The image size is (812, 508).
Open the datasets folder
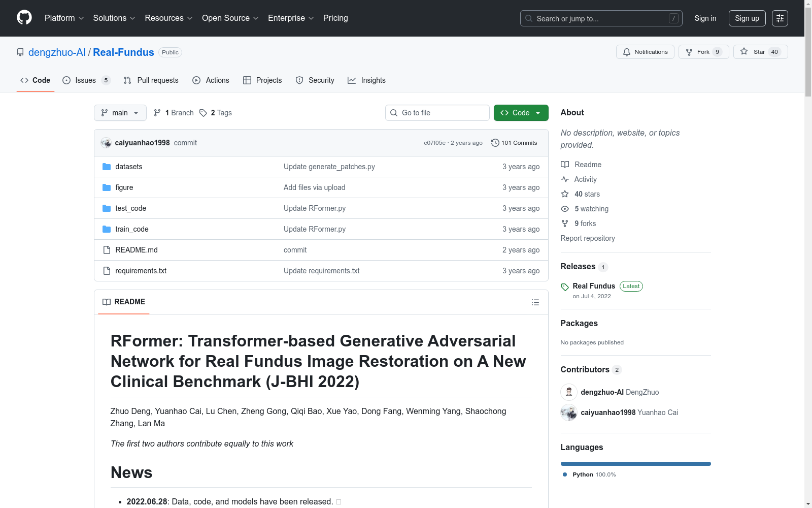[x=129, y=167]
